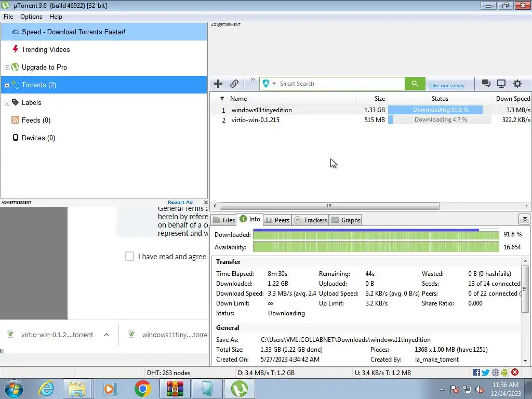The width and height of the screenshot is (532, 399).
Task: Sort torrents by Size column header
Action: (x=372, y=99)
